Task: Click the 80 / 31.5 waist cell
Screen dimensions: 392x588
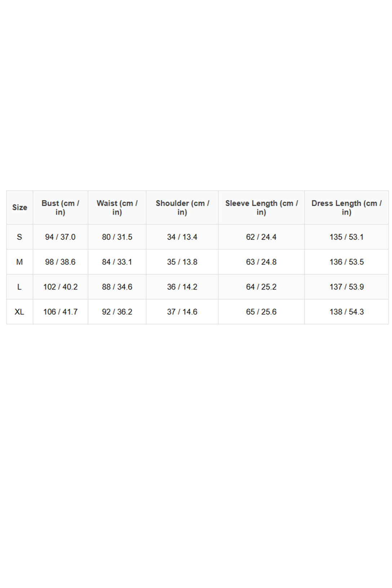Action: coord(117,237)
